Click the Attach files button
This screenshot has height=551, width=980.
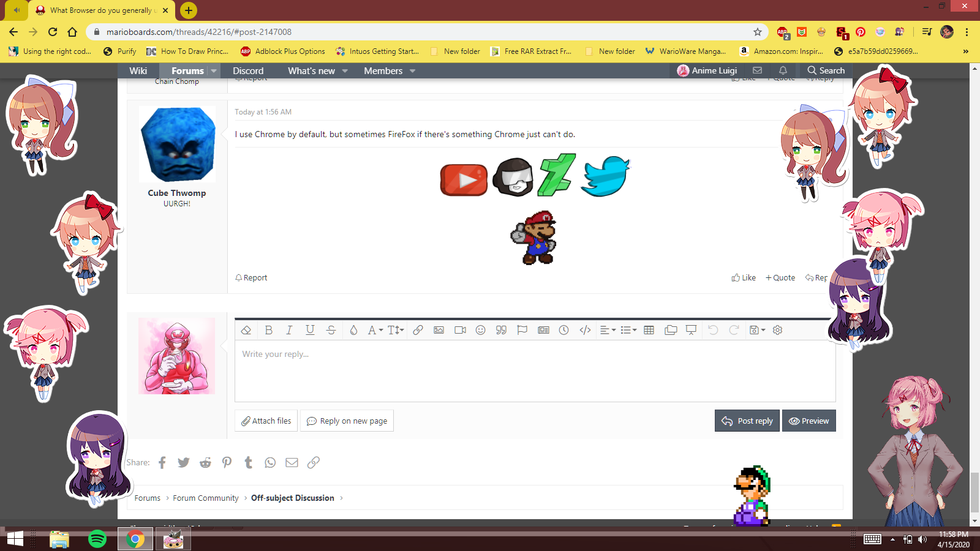[266, 421]
